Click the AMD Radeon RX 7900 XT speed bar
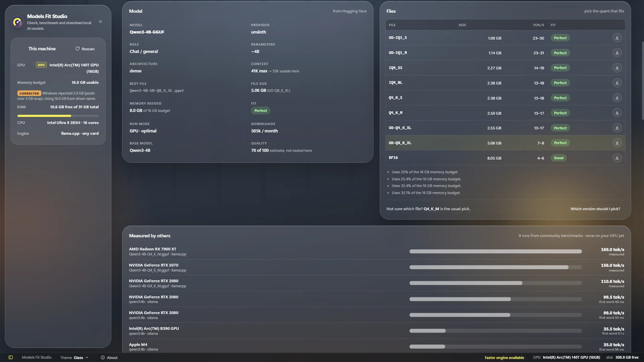This screenshot has width=644, height=362. (x=495, y=251)
